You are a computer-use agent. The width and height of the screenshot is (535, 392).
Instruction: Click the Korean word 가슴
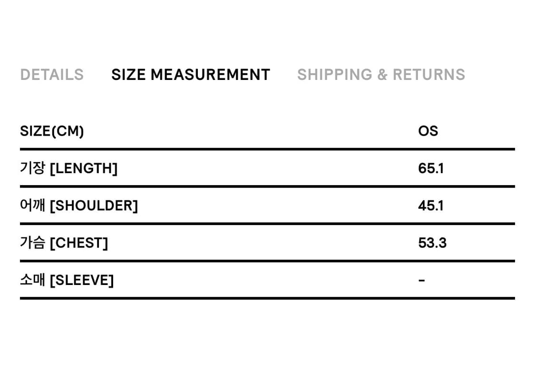pyautogui.click(x=32, y=243)
